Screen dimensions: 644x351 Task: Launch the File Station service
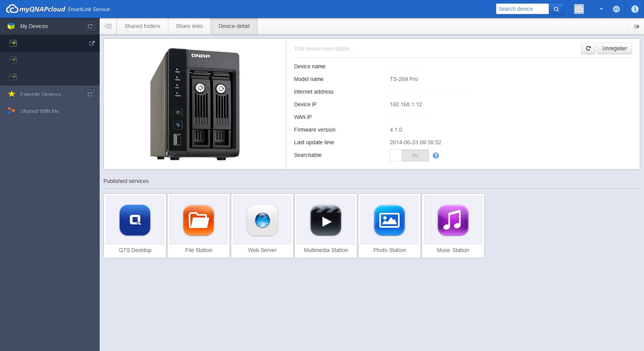click(x=199, y=226)
